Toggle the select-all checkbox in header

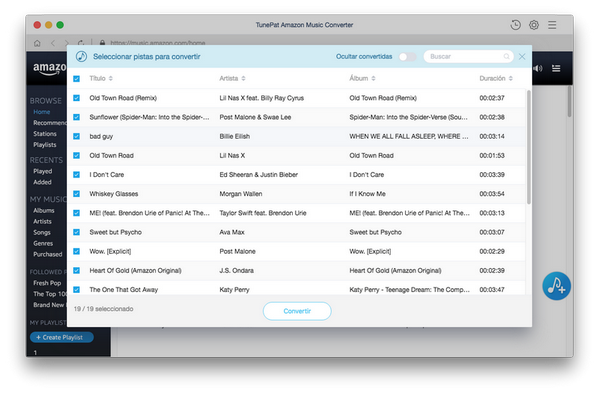coord(76,79)
